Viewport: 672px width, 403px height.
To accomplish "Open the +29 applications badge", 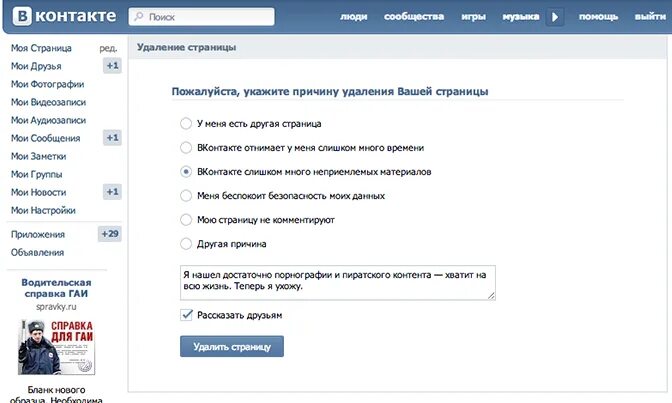I will 110,234.
